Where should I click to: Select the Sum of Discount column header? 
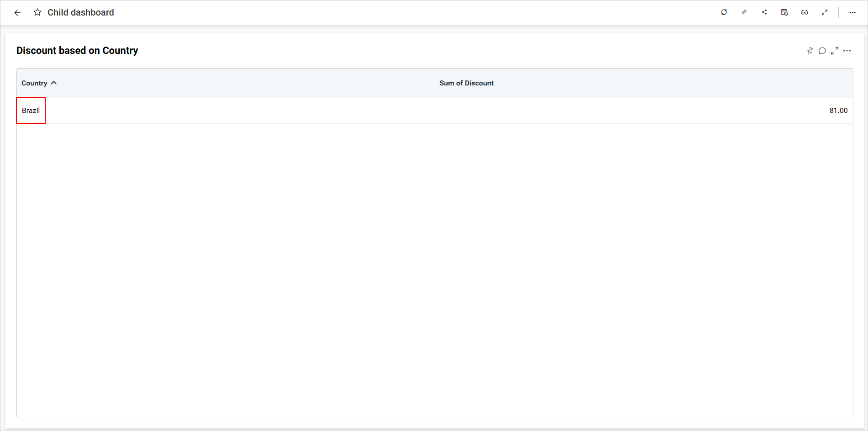click(x=466, y=83)
